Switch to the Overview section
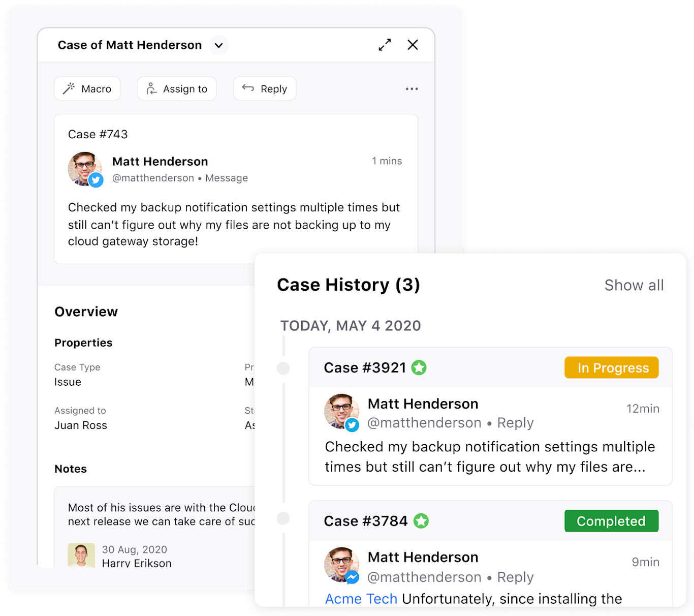This screenshot has width=694, height=616. pyautogui.click(x=86, y=312)
